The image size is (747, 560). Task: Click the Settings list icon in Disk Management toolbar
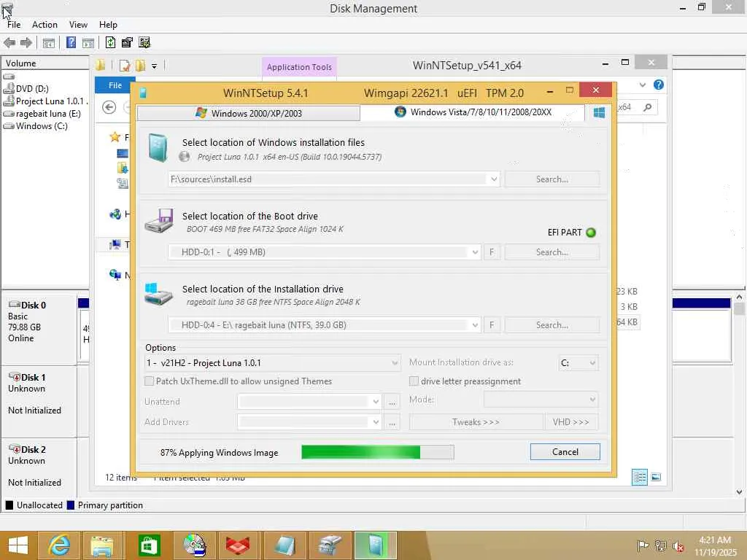pyautogui.click(x=144, y=42)
